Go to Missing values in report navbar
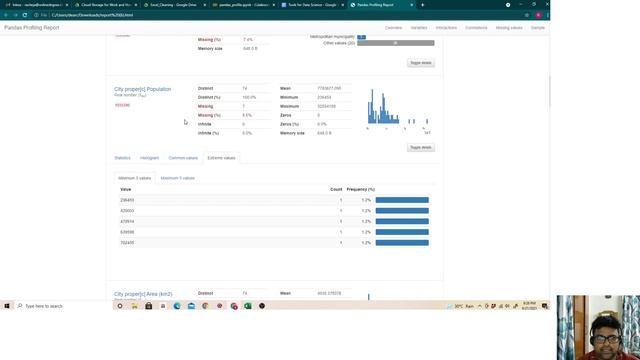This screenshot has height=360, width=640. tap(509, 28)
